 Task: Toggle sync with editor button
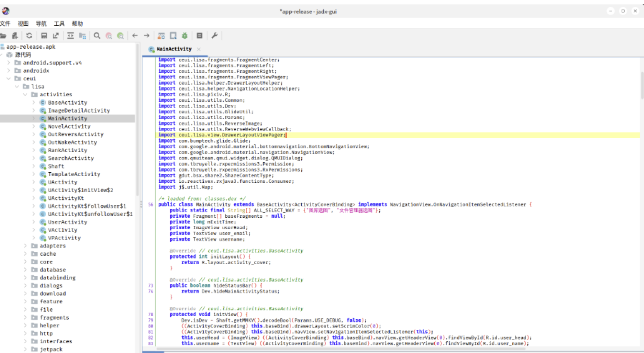coord(70,36)
